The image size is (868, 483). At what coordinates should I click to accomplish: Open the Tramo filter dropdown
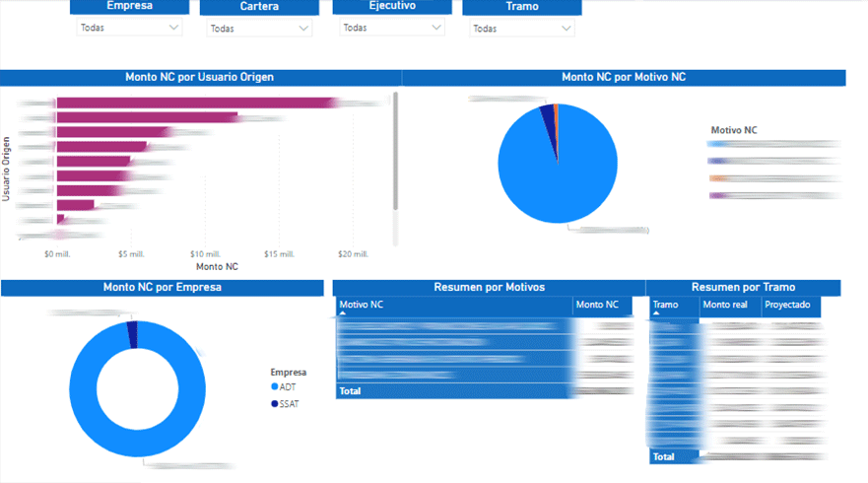(522, 29)
